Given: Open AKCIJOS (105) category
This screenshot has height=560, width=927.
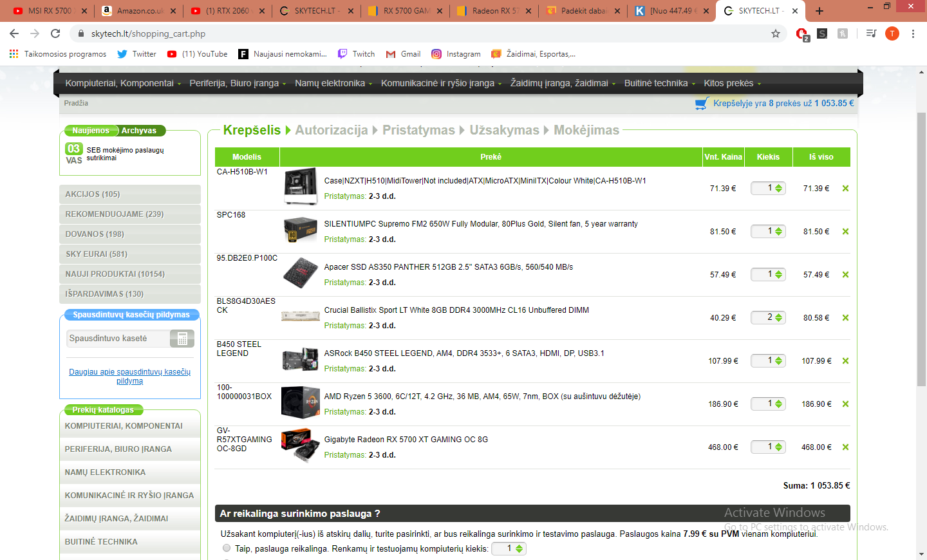Looking at the screenshot, I should point(93,194).
